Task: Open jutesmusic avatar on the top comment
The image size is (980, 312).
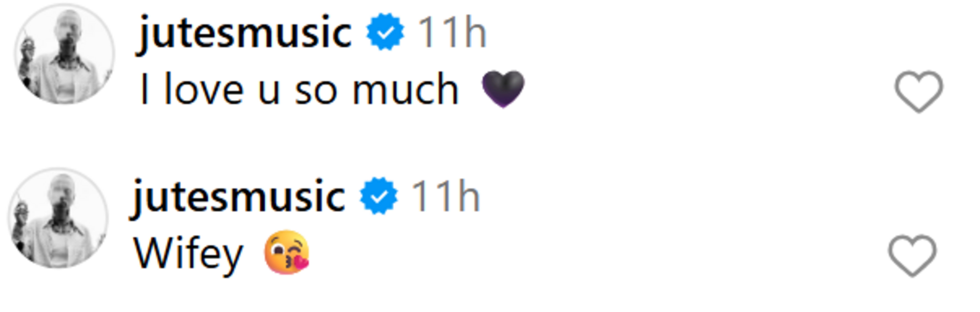Action: point(64,54)
